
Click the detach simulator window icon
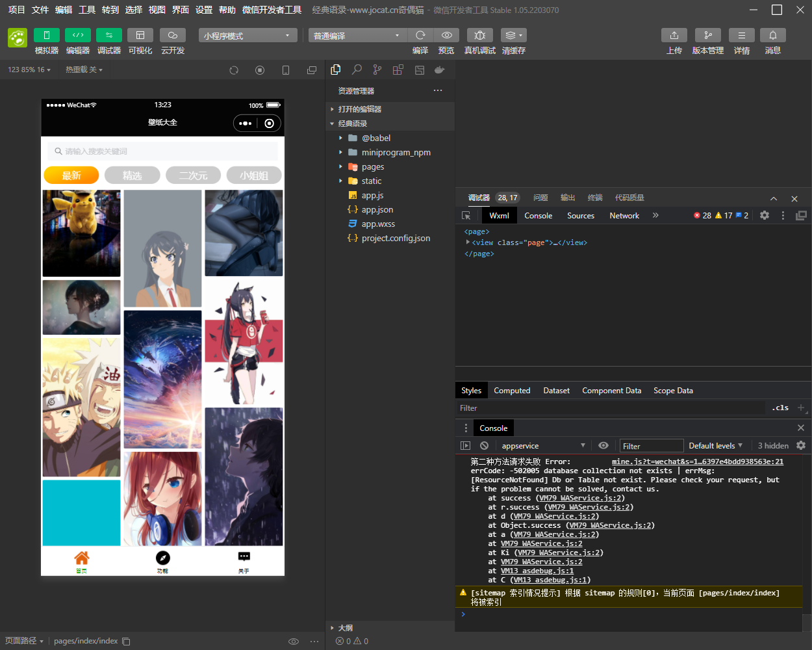(312, 70)
